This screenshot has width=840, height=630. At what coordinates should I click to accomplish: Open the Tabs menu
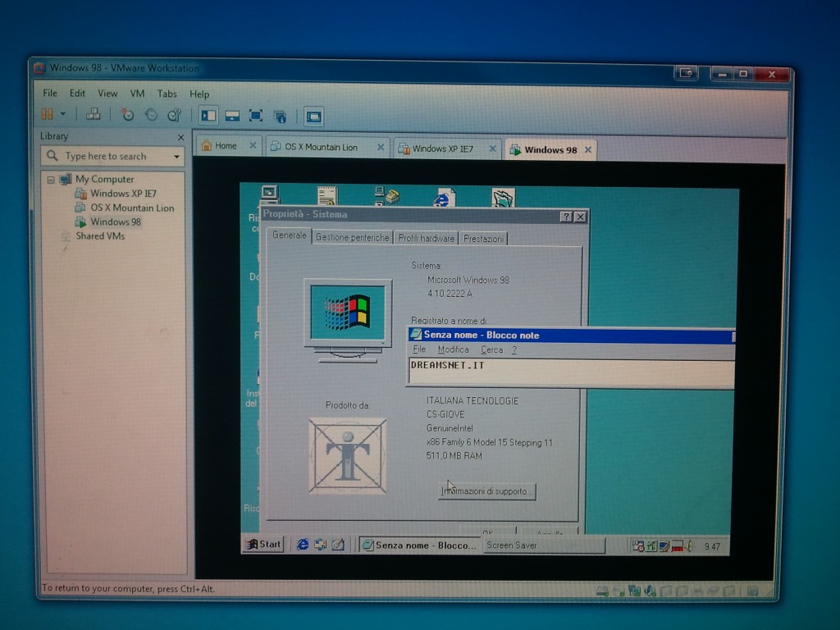167,94
